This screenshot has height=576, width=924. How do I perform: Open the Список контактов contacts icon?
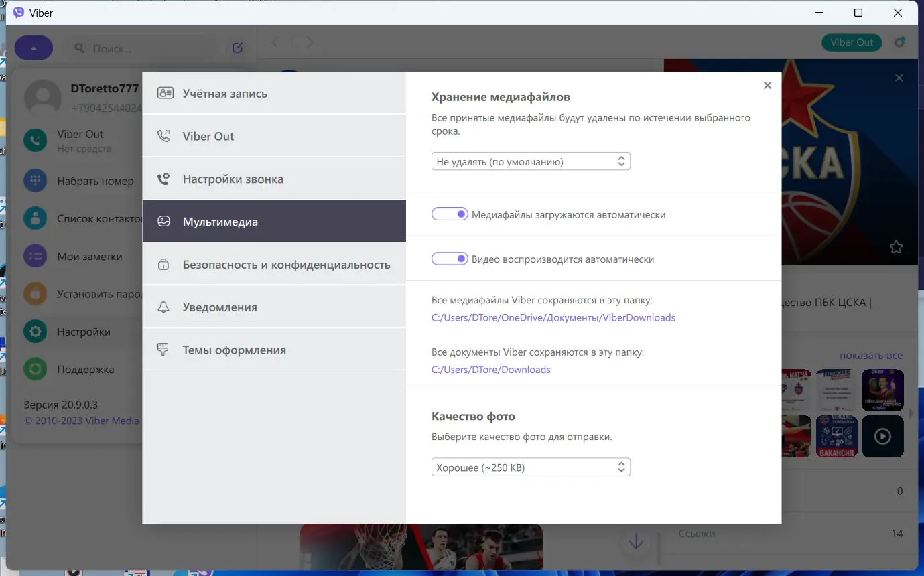tap(35, 218)
